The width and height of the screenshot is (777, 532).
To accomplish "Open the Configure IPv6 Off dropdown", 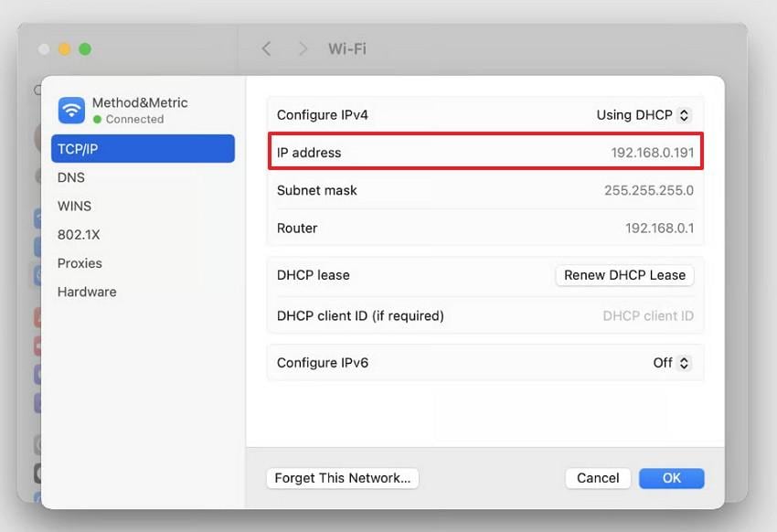I will tap(672, 363).
